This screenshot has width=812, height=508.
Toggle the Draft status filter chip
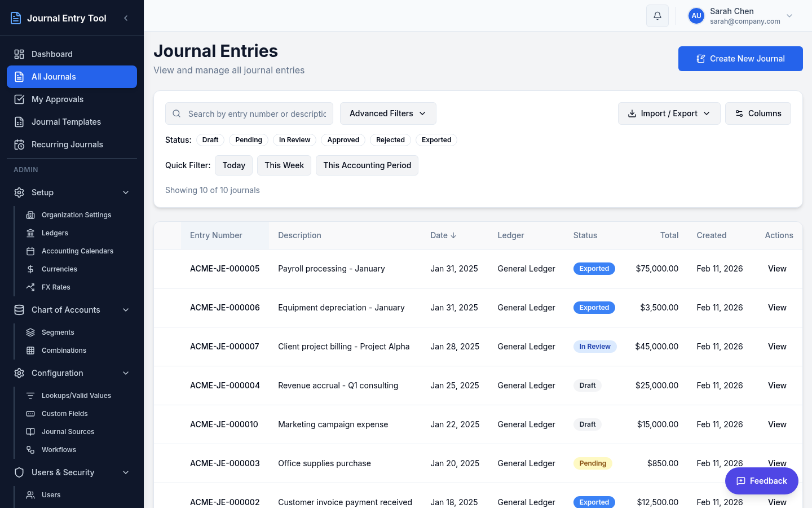coord(210,139)
